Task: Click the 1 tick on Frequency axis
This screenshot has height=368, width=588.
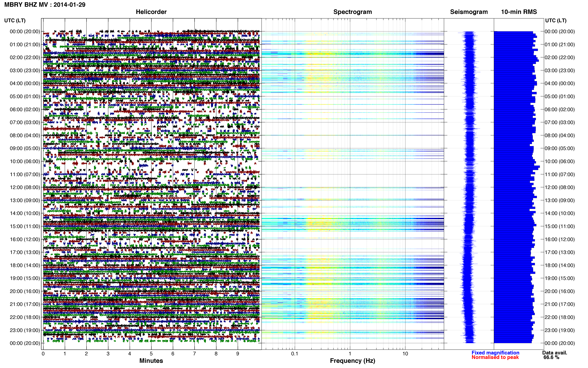Action: pyautogui.click(x=350, y=354)
